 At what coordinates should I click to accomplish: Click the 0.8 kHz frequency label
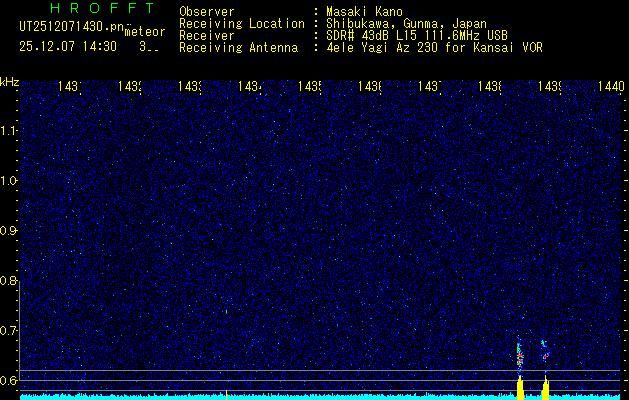click(x=8, y=281)
